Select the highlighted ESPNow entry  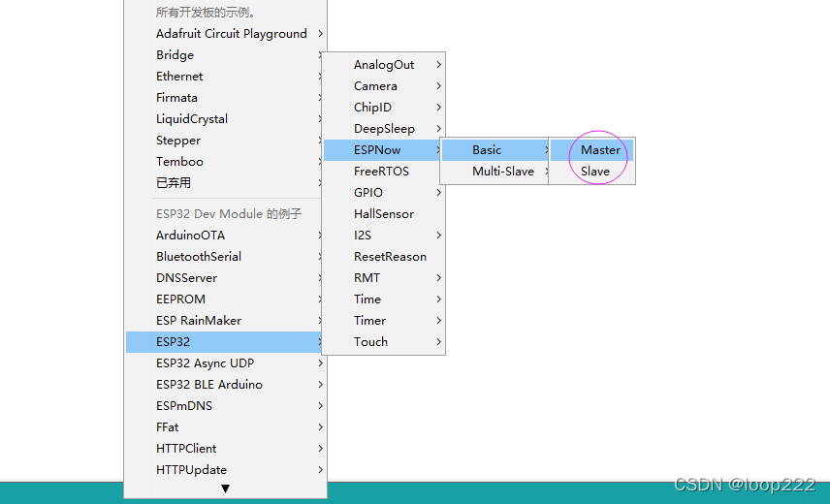coord(382,150)
